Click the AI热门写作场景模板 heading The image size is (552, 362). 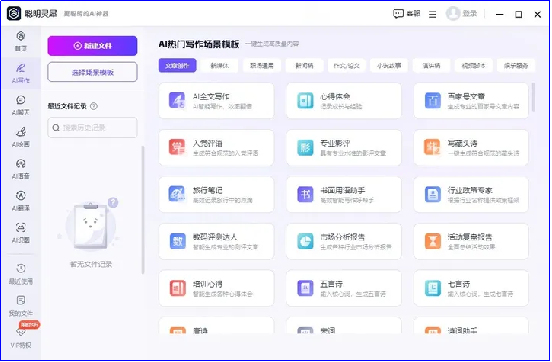pos(199,44)
